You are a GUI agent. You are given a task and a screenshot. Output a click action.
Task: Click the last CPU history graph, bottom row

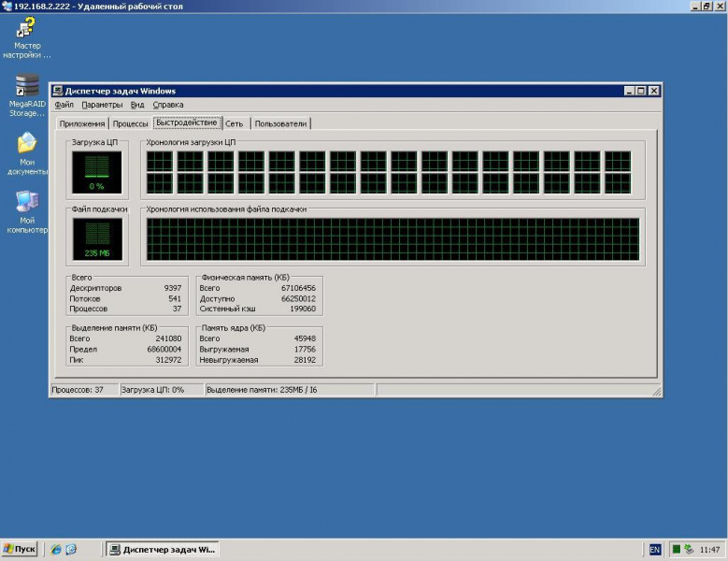tap(618, 183)
